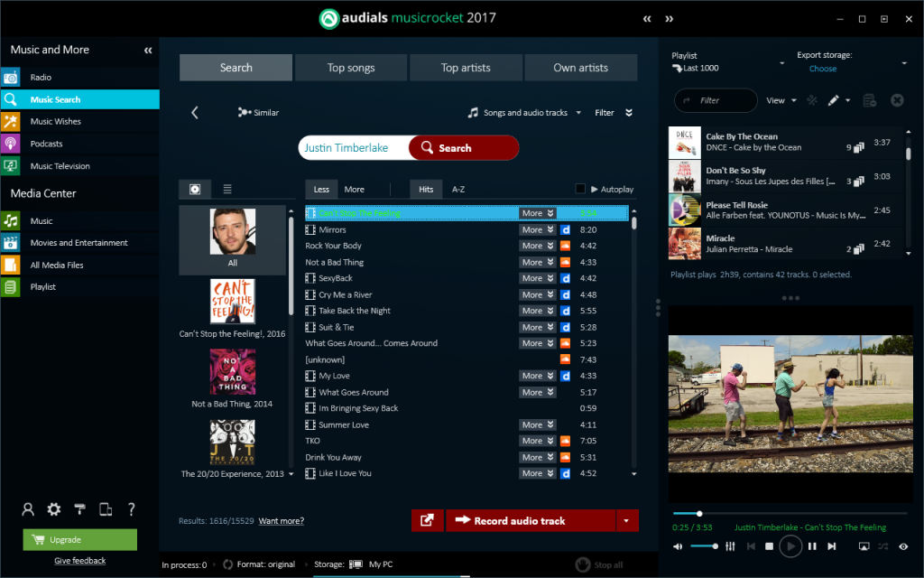Switch to the Top artists tab
The image size is (924, 578).
(466, 67)
